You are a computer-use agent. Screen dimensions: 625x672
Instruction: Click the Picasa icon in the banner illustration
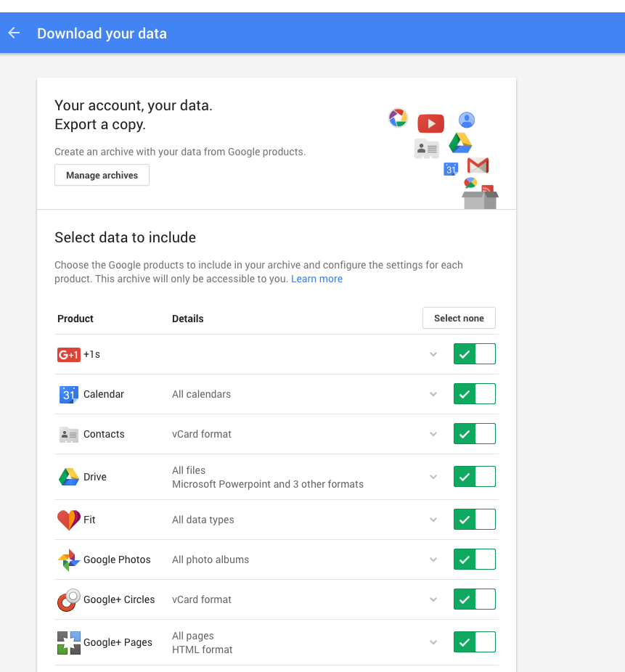398,118
